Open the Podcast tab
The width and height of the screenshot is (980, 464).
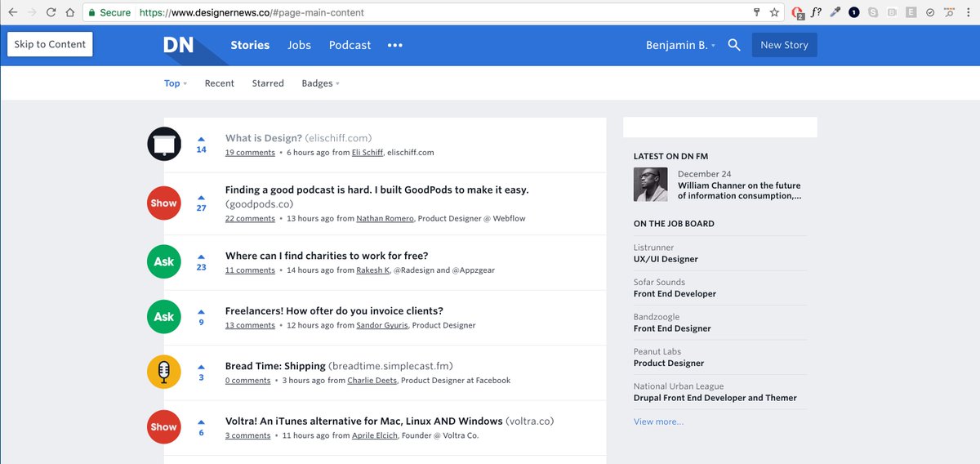350,46
